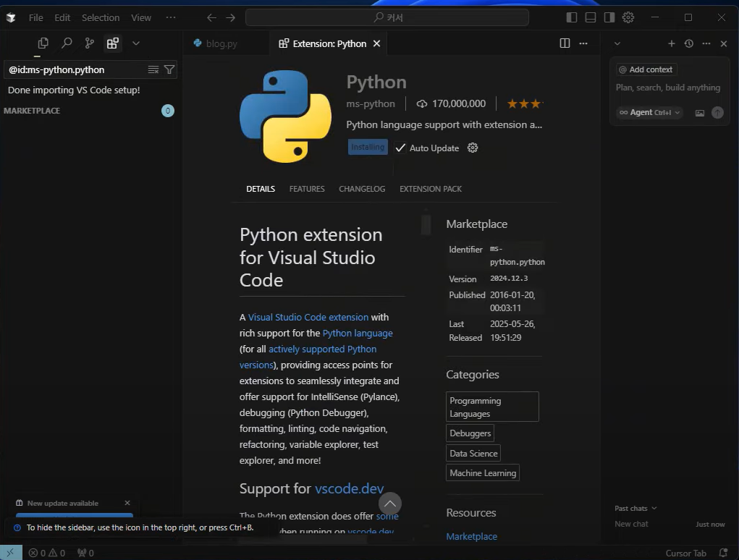This screenshot has width=739, height=560.
Task: Open settings gear in title bar
Action: (628, 17)
